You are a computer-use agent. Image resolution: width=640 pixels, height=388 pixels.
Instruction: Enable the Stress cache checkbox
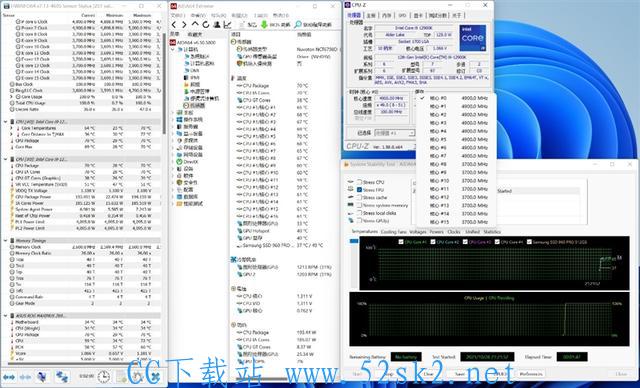[x=360, y=197]
